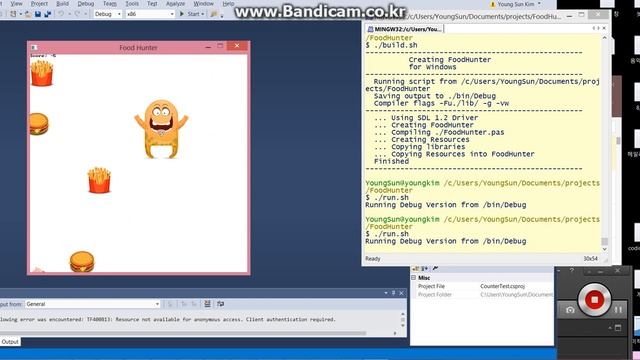640x360 pixels.
Task: Click the 'Ready' status in the terminal window
Action: pyautogui.click(x=373, y=259)
